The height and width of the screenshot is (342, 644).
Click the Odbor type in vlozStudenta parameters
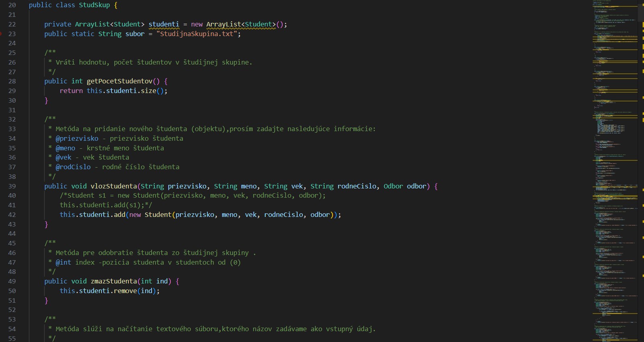point(393,186)
